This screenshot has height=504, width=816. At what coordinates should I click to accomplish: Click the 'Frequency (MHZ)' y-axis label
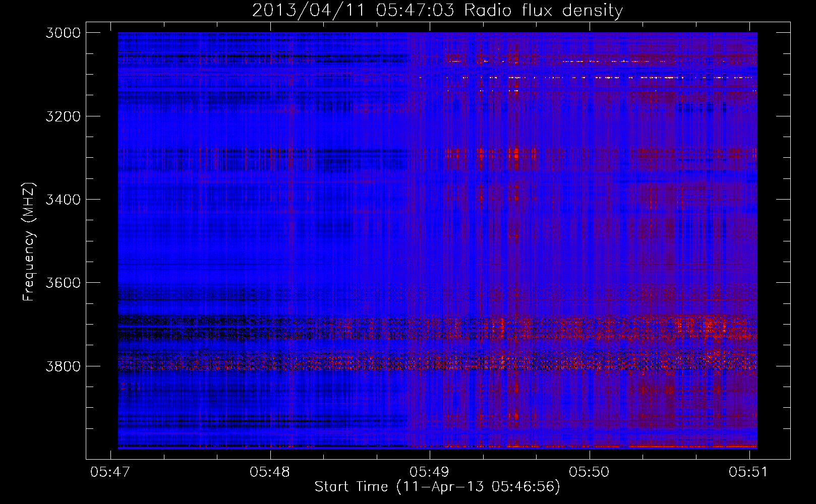tap(29, 242)
